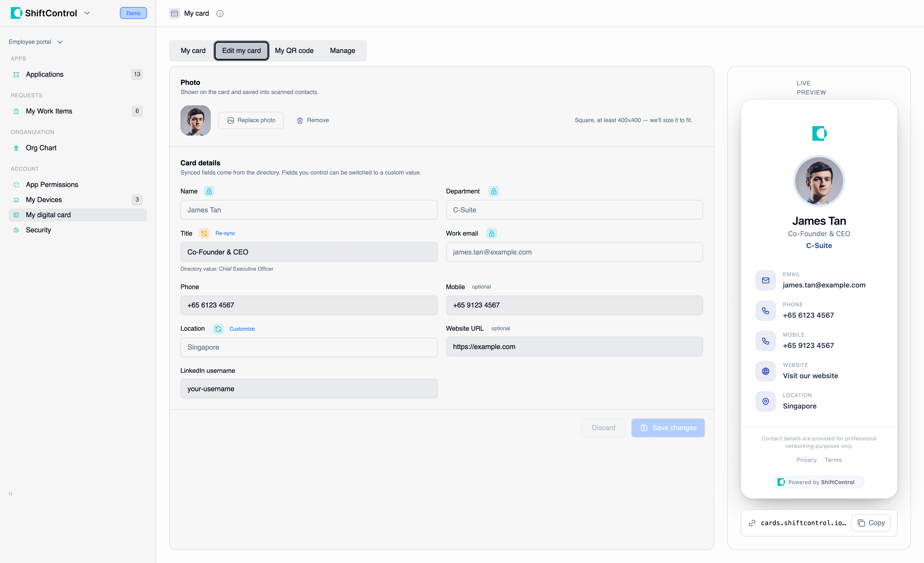Viewport: 924px width, 563px height.
Task: Open My Work Items
Action: (78, 111)
